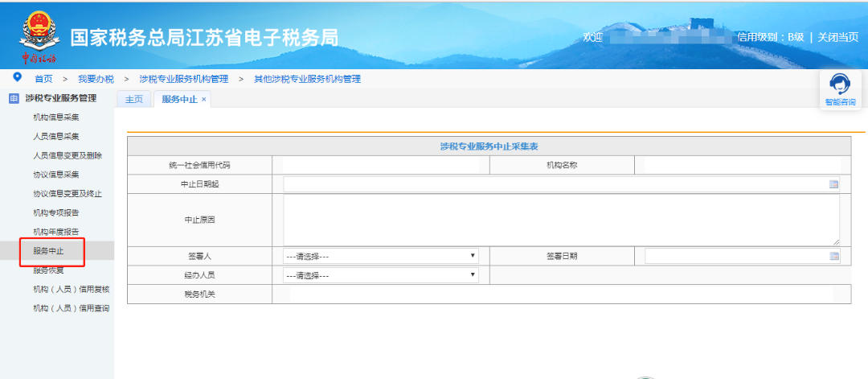868x379 pixels.
Task: Click the 中止原因 text area
Action: [561, 220]
